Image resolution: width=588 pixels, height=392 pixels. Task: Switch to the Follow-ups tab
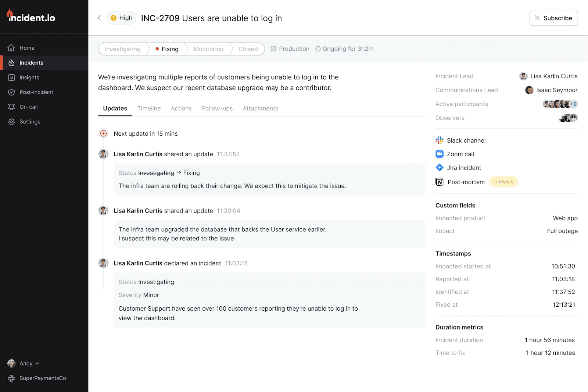217,108
